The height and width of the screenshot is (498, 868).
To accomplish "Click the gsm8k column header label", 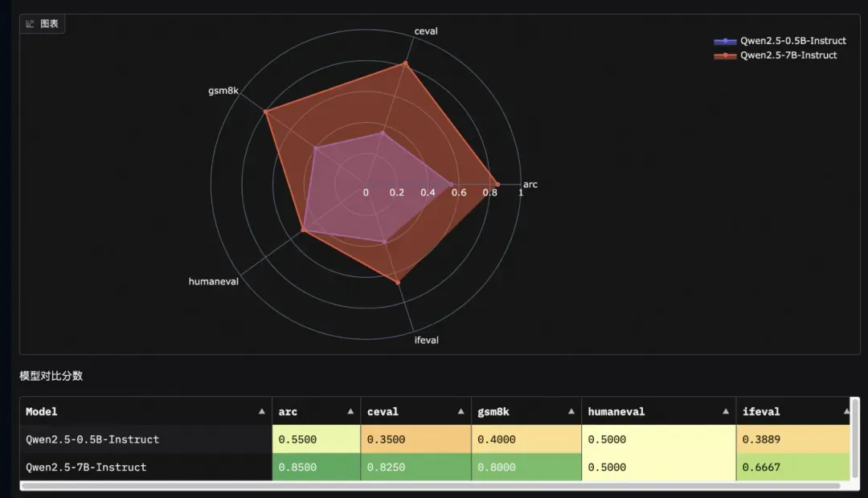I will pos(493,412).
